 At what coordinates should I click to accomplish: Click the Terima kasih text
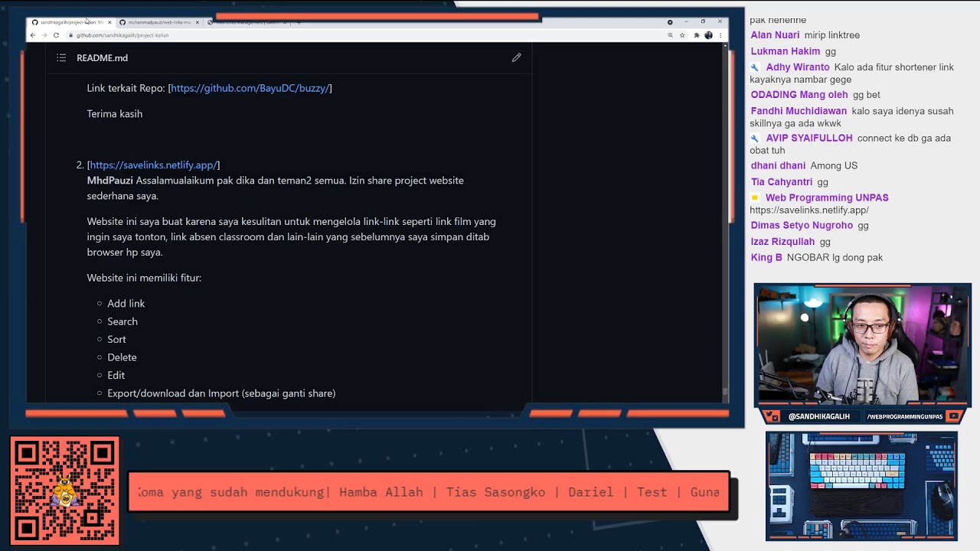[114, 114]
